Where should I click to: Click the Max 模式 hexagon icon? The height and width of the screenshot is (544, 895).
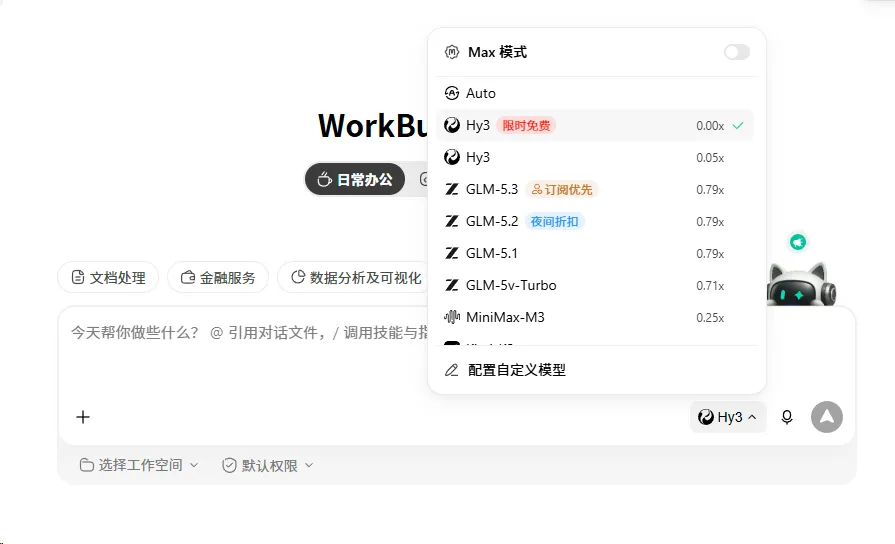point(451,53)
